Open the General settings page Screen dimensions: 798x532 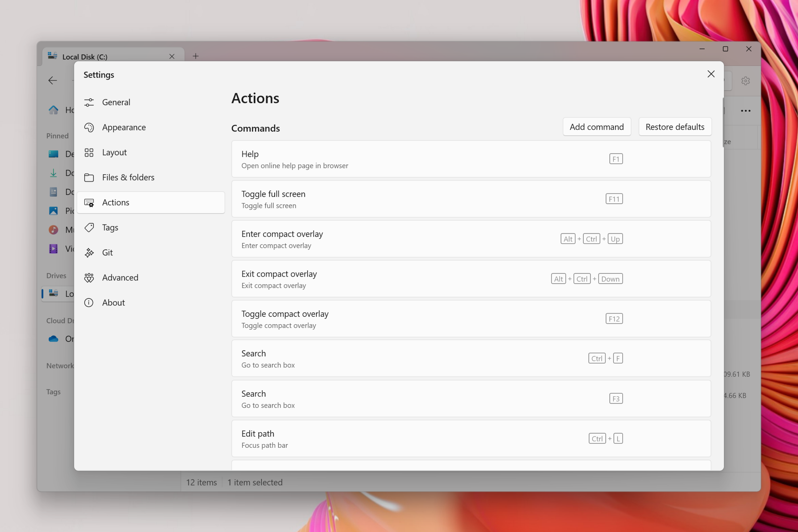tap(116, 102)
